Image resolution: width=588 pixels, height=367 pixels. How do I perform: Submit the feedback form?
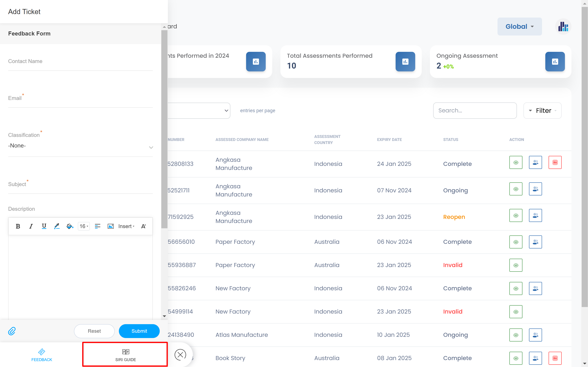point(139,331)
